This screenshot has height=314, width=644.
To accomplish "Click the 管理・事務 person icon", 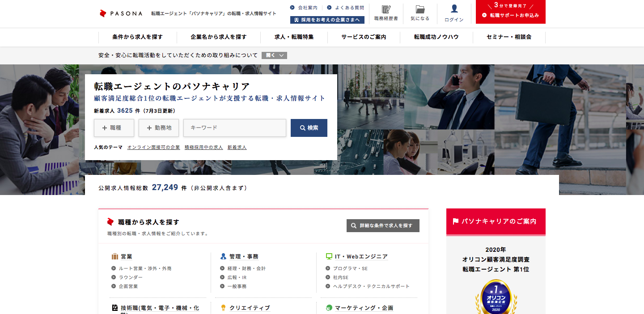I will coord(224,257).
